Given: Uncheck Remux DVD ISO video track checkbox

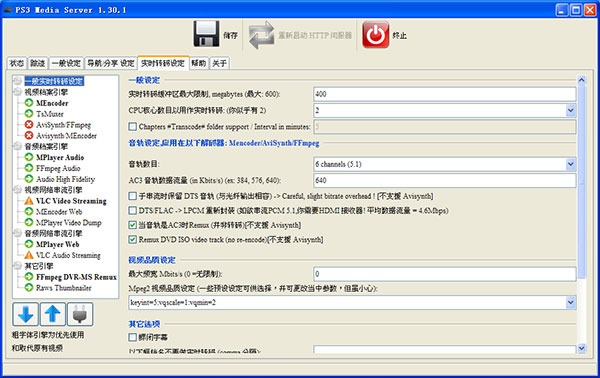Looking at the screenshot, I should (132, 240).
